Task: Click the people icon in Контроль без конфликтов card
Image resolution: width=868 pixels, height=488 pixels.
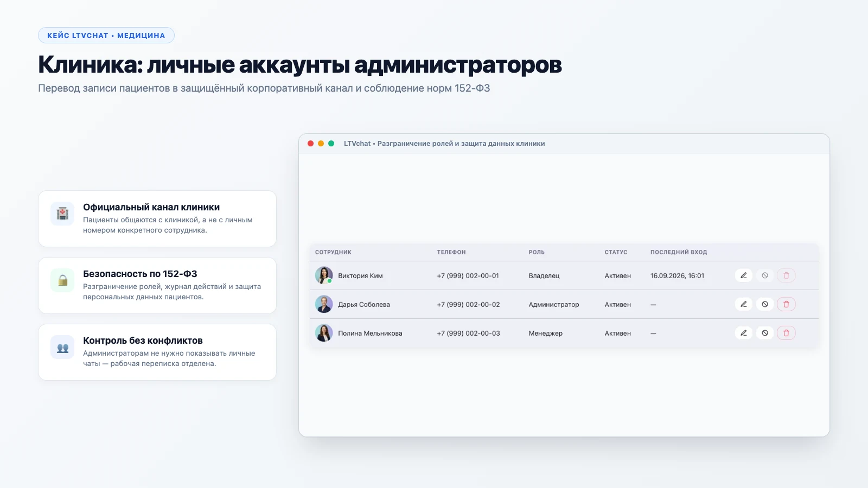Action: pos(62,347)
